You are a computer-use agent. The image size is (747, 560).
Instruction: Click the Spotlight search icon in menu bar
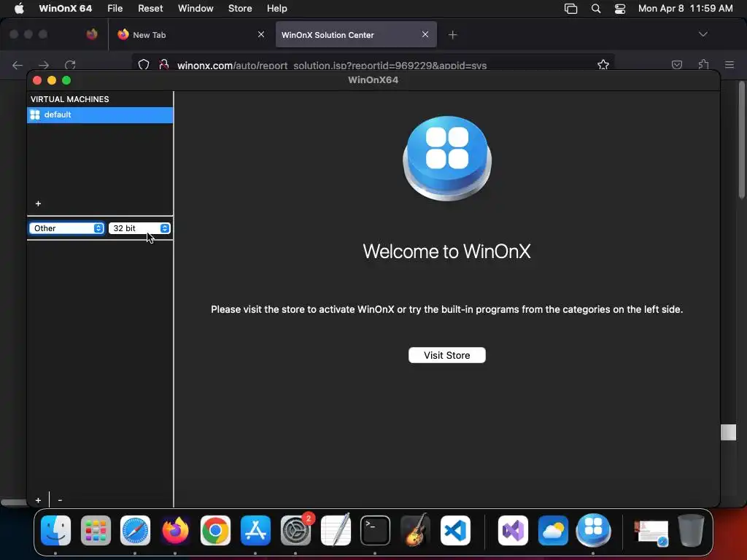click(595, 9)
